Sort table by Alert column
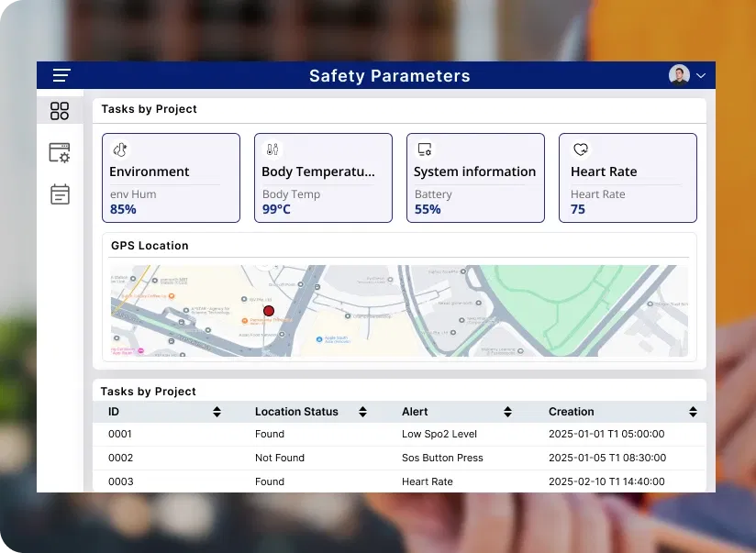 pos(507,412)
